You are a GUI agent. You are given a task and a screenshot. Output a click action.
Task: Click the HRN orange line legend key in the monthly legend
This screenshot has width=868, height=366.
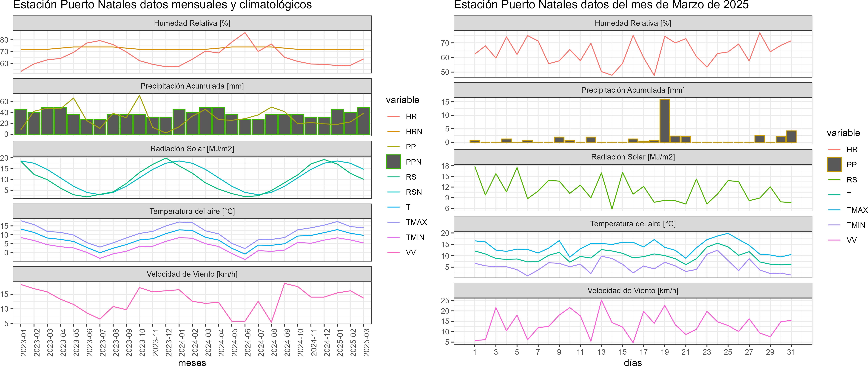click(393, 132)
